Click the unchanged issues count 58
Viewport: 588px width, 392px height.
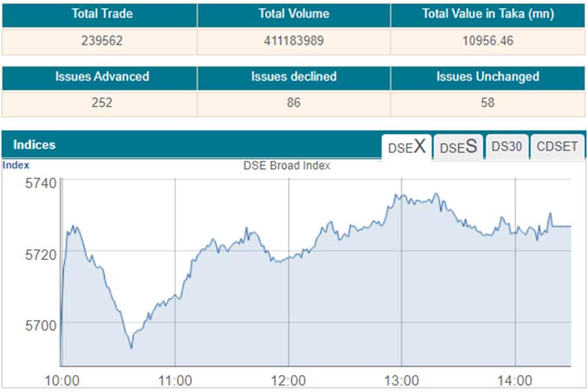point(487,103)
